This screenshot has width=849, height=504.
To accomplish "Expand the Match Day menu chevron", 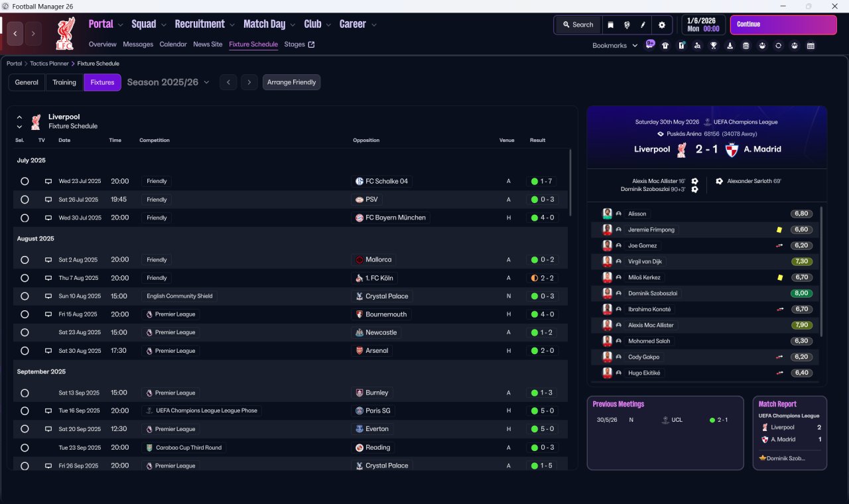I will coord(293,25).
